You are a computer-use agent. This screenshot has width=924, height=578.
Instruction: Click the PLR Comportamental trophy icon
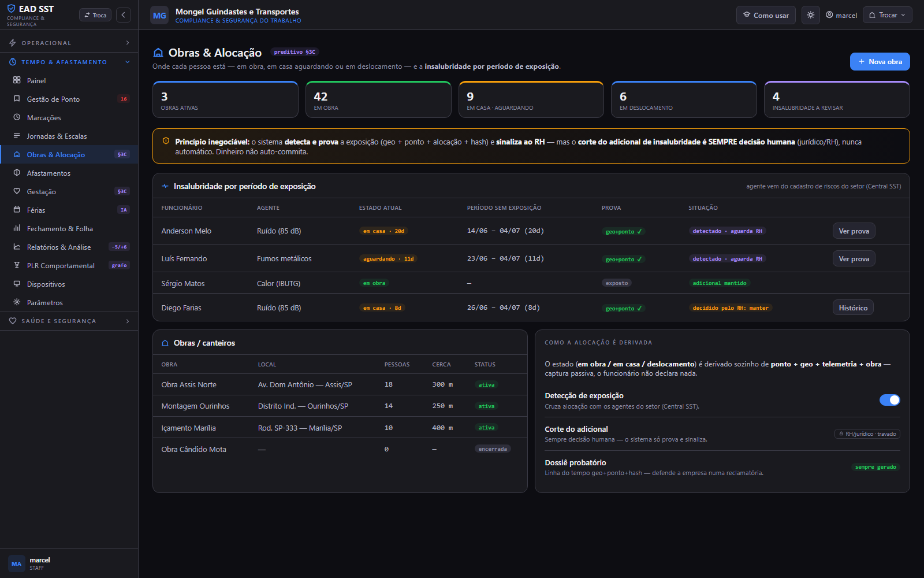coord(17,265)
